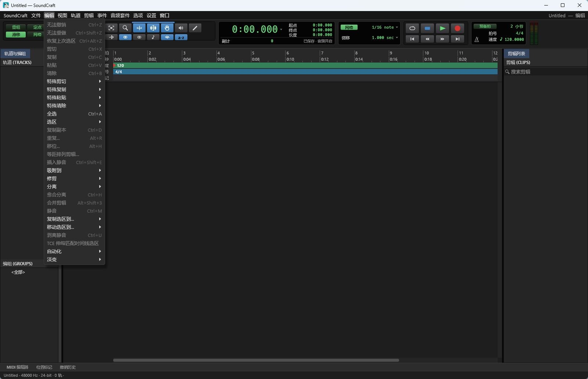Select the scrubber speaker tool
588x379 pixels.
[181, 28]
